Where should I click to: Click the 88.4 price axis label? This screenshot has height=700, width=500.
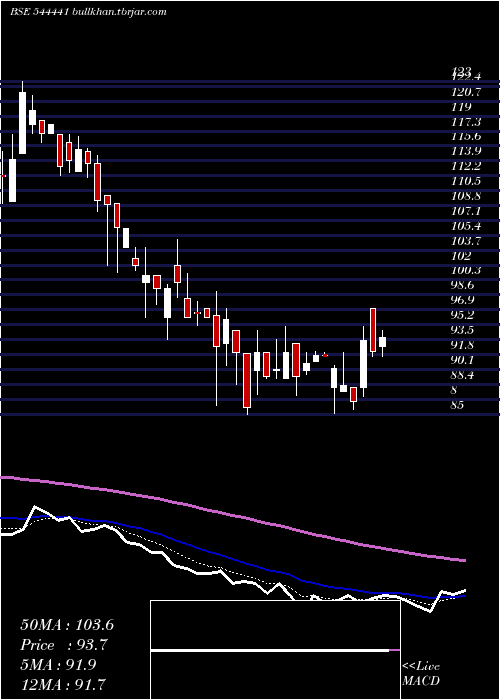463,375
